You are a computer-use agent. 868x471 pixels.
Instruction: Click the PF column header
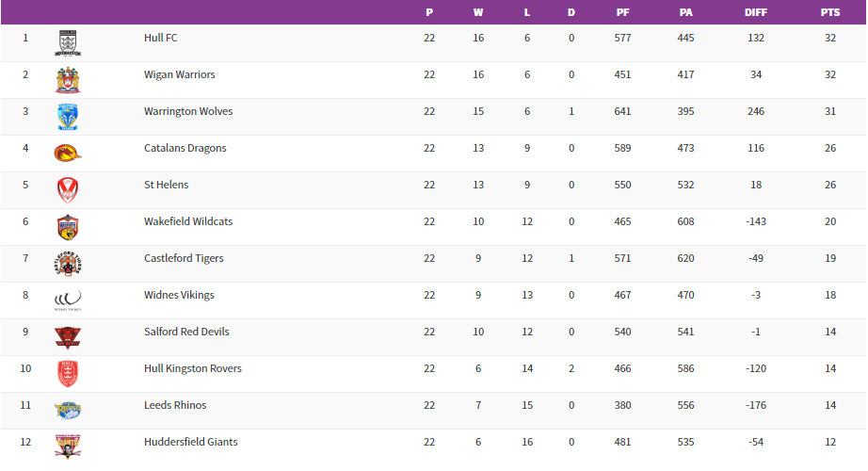coord(622,12)
